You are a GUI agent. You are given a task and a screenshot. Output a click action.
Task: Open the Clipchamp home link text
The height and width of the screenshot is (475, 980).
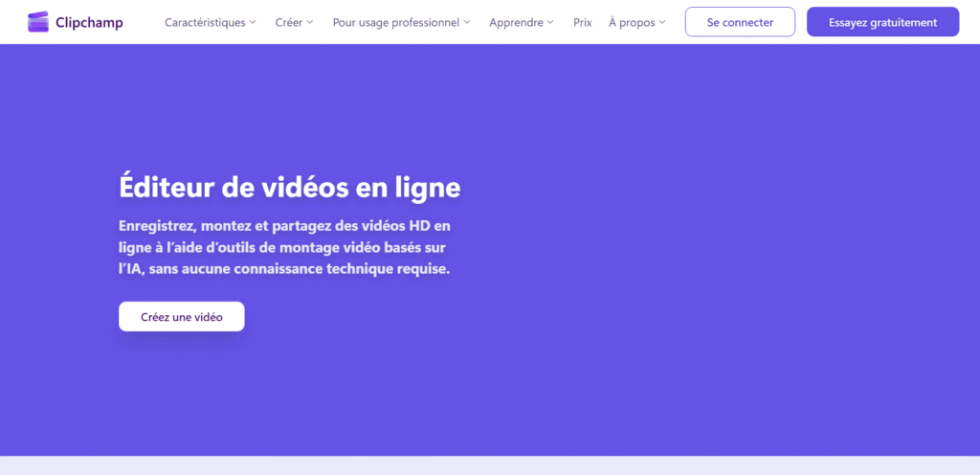coord(89,22)
